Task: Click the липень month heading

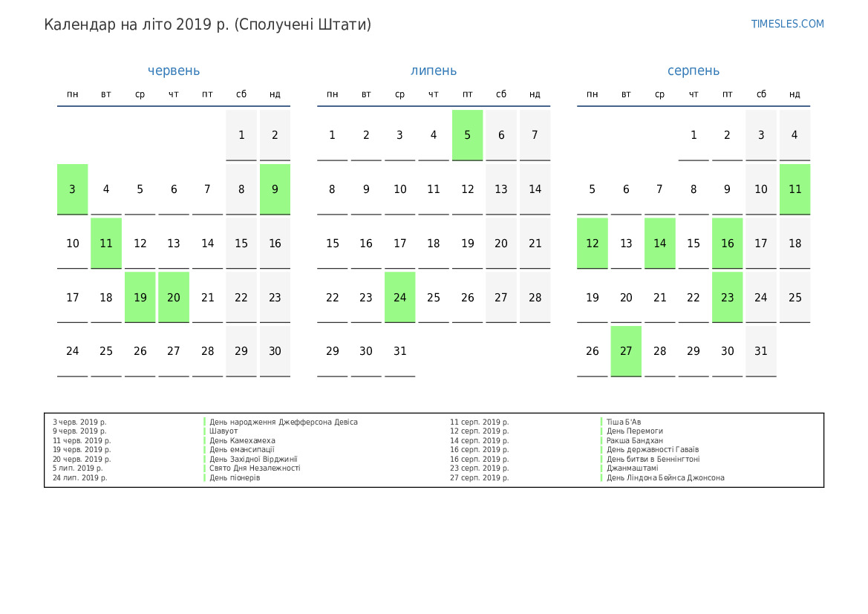Action: point(434,71)
